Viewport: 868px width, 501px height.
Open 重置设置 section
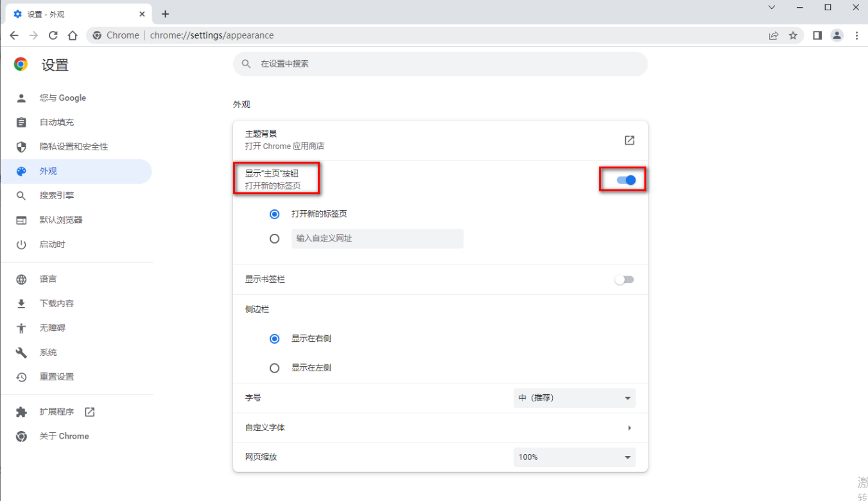[x=56, y=376]
